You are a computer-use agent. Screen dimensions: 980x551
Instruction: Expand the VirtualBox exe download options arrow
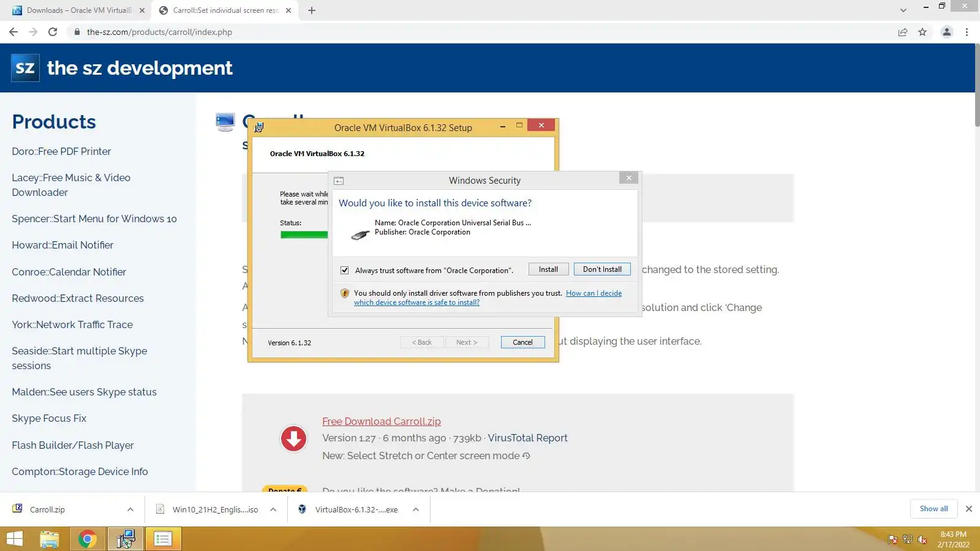(x=416, y=509)
